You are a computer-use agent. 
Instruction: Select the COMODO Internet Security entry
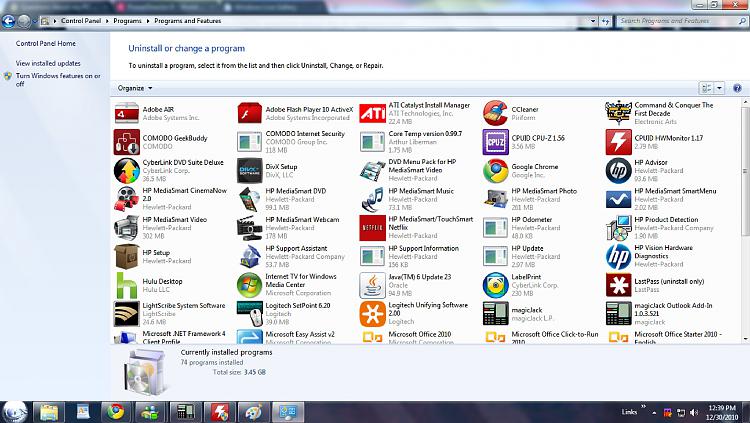(x=296, y=142)
